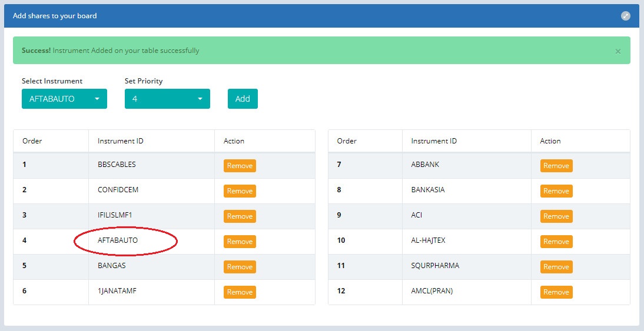644x331 pixels.
Task: Remove AL-HAJTEX instrument
Action: coord(556,242)
